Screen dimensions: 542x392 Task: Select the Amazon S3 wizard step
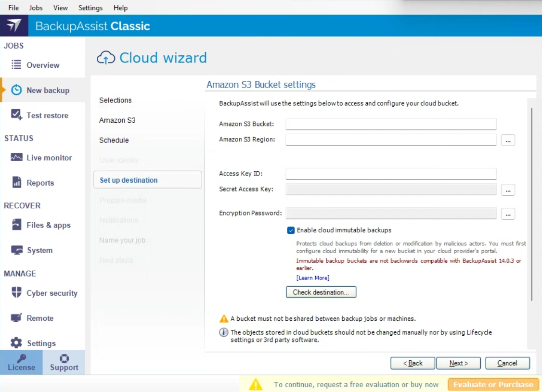tap(117, 120)
